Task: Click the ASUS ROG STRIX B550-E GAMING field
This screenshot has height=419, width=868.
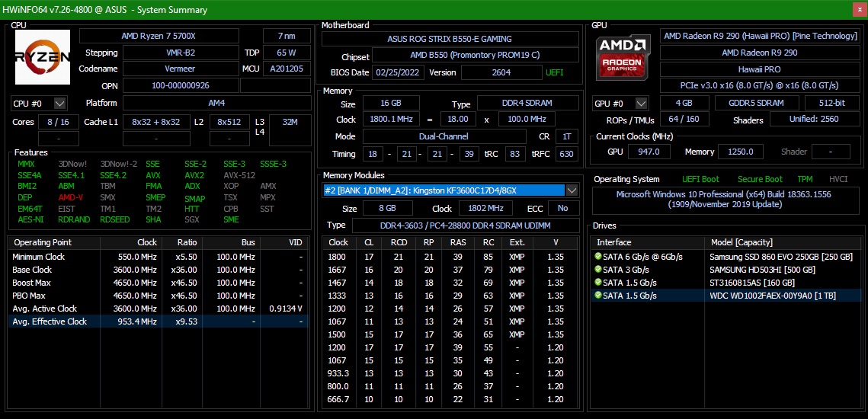Action: (x=450, y=40)
